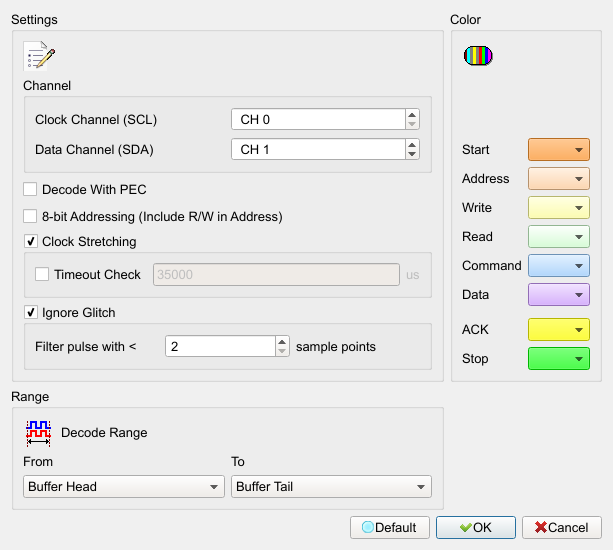Image resolution: width=613 pixels, height=550 pixels.
Task: Click the 'Filter pulse with <' label
Action: pos(86,347)
